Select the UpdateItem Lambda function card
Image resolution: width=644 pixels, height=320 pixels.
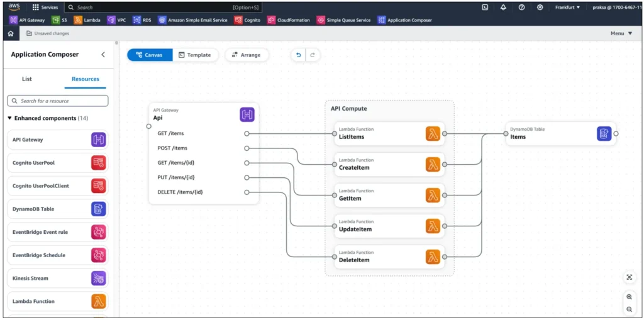click(x=389, y=226)
